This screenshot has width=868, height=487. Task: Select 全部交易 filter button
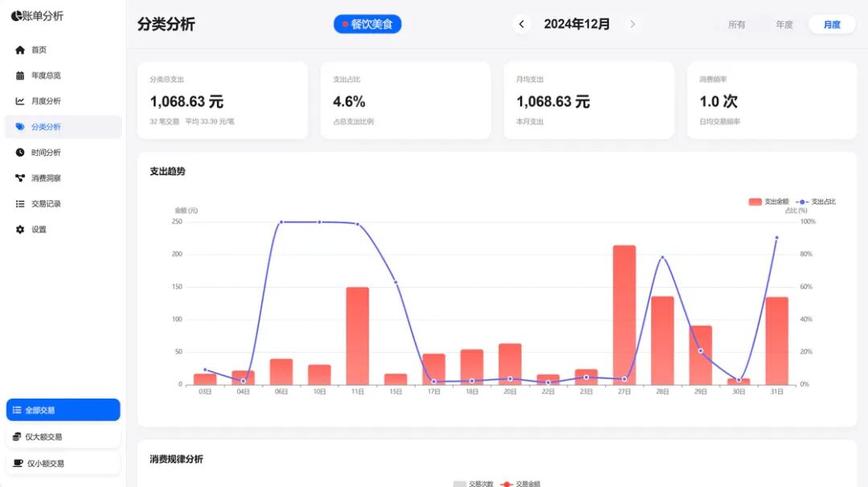coord(63,410)
